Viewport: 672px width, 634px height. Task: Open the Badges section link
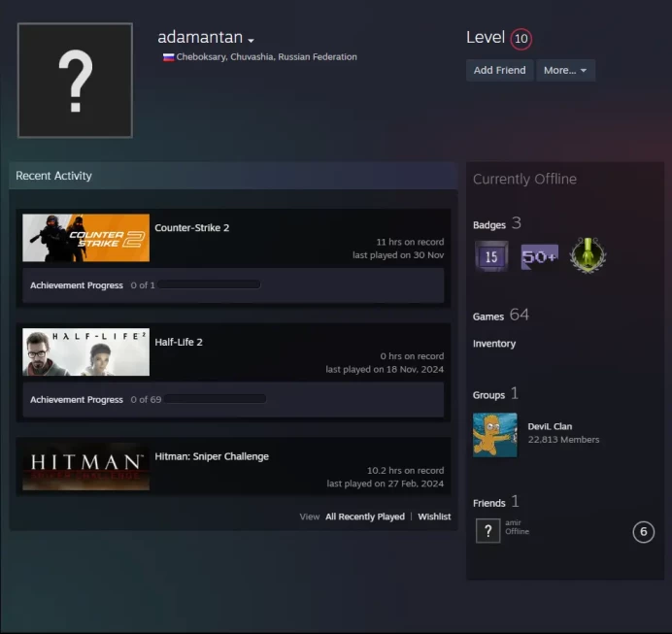[496, 223]
